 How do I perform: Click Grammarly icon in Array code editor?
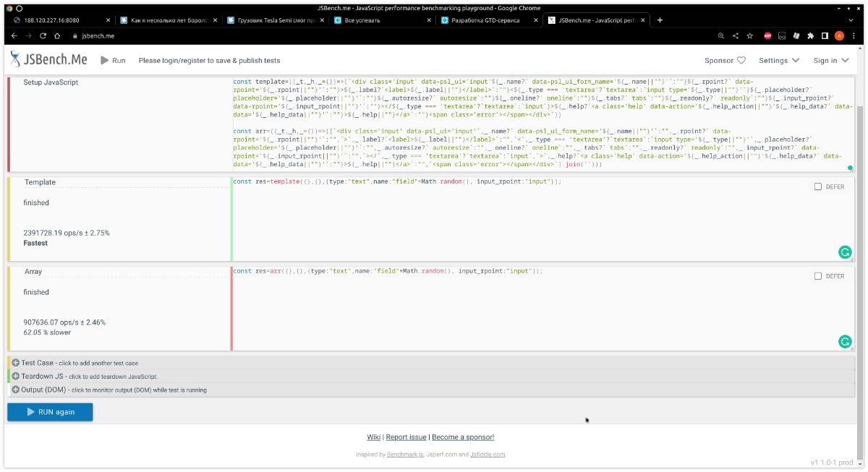844,342
